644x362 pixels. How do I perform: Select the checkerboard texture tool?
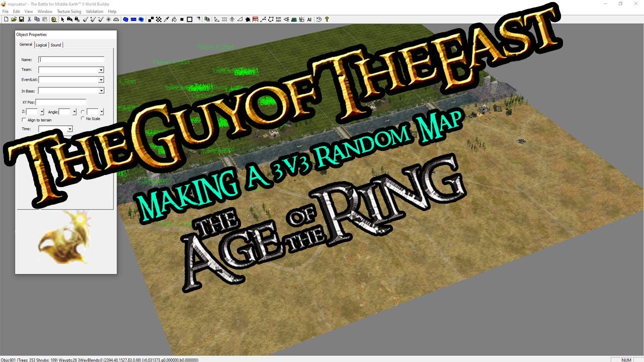(x=158, y=20)
